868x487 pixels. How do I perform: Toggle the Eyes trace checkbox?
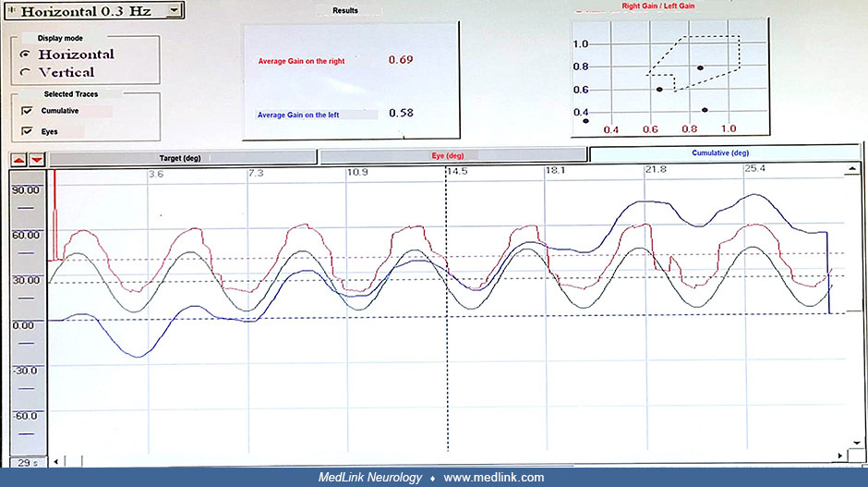pos(27,131)
